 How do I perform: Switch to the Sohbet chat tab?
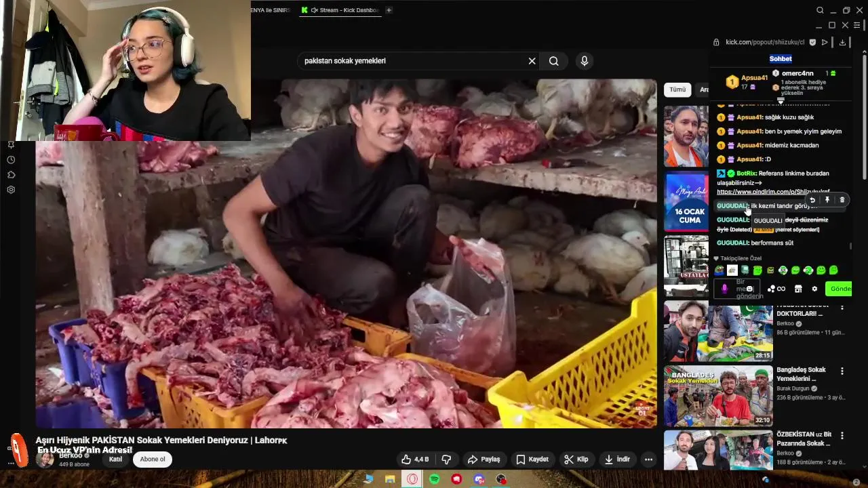click(781, 59)
